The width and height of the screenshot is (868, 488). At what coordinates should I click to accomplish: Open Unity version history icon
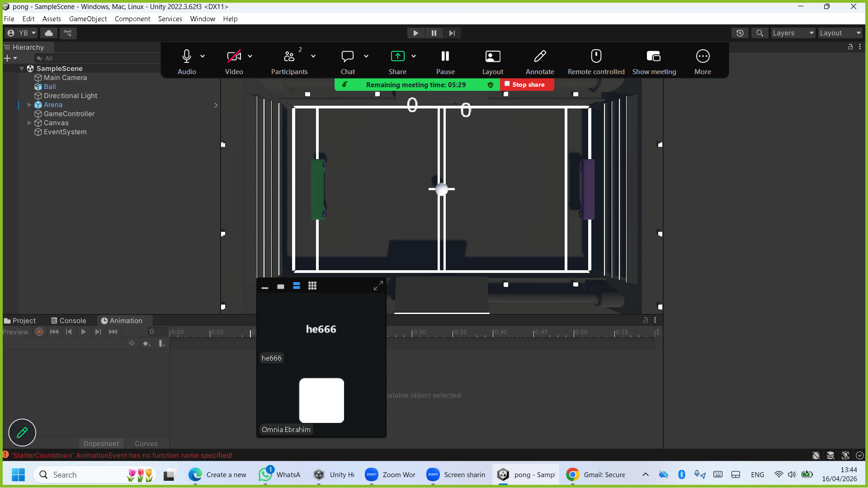740,33
